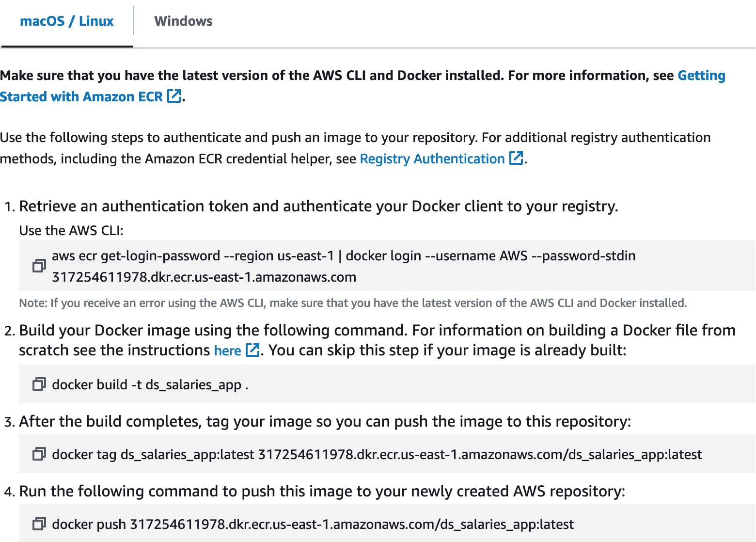Click the docker tag ds_salaries_app:latest command text
The image size is (756, 542).
pos(377,454)
